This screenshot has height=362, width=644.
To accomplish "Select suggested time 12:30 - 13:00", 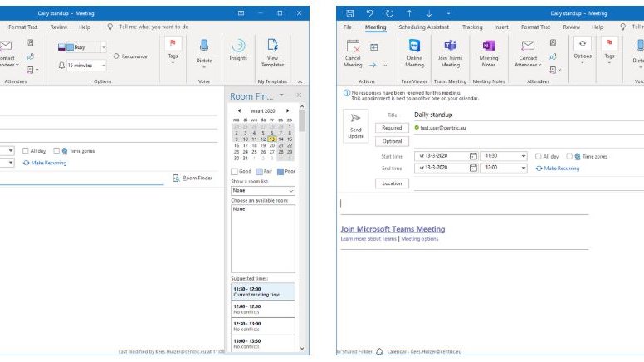I will (x=263, y=326).
